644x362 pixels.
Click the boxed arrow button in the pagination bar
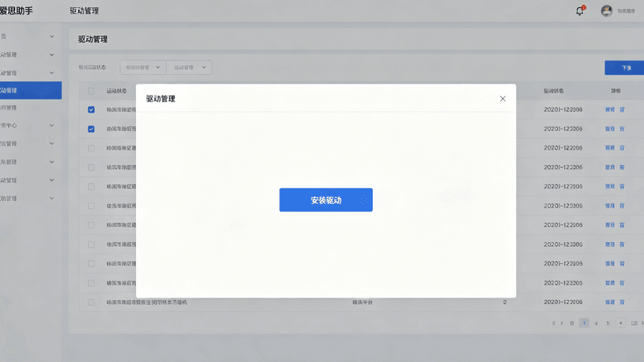[621, 323]
